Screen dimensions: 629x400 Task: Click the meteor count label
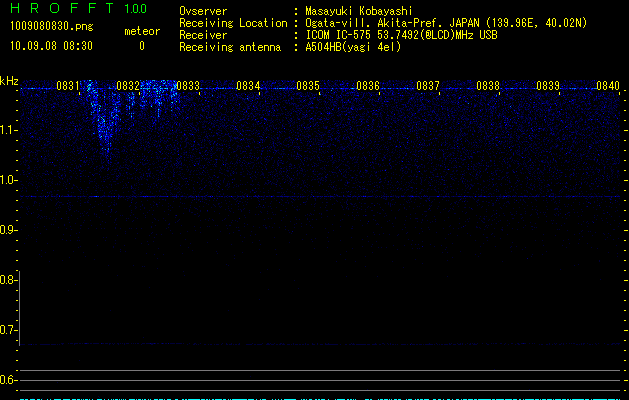[x=142, y=31]
